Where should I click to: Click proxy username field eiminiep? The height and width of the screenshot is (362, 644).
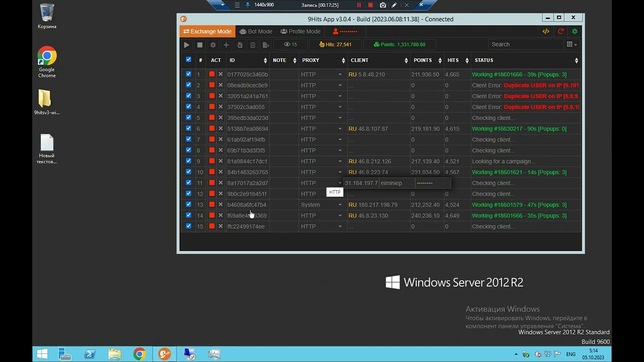click(x=396, y=183)
